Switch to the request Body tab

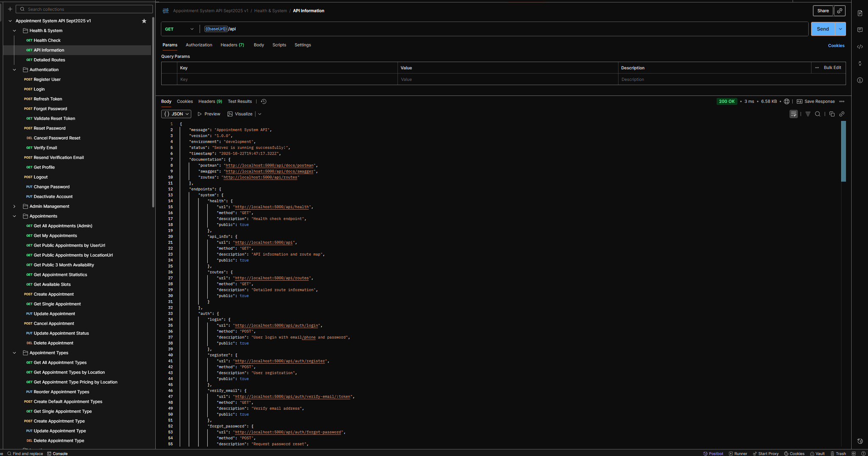(x=259, y=45)
